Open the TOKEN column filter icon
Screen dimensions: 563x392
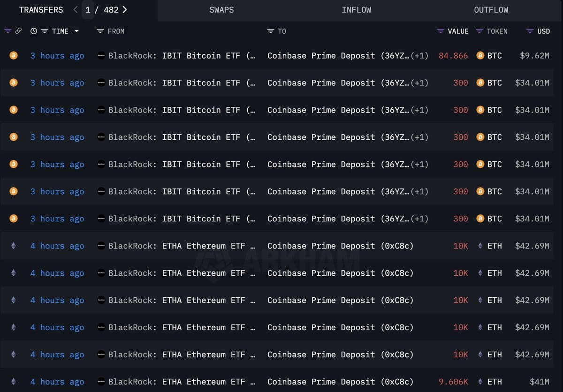click(x=479, y=31)
